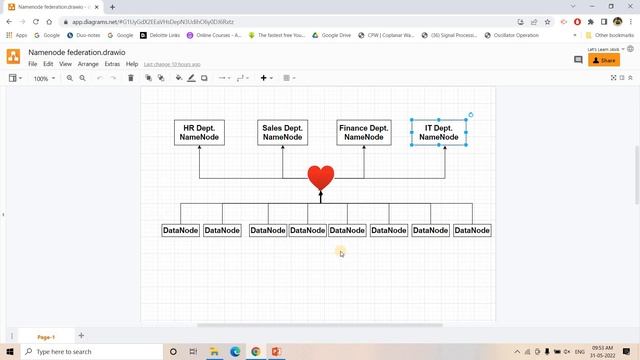The height and width of the screenshot is (360, 640).
Task: Click the rotation handle of IT Dept. box
Action: [x=471, y=115]
